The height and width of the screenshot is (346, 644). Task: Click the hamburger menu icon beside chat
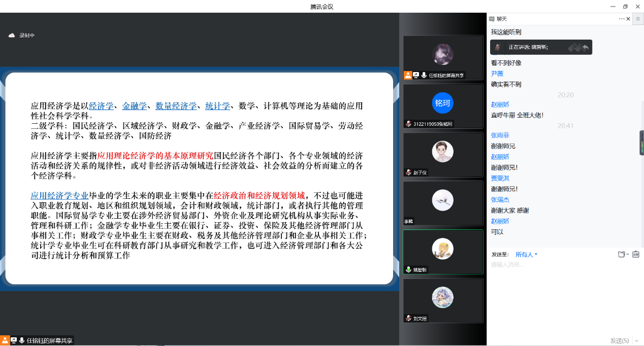[x=638, y=19]
